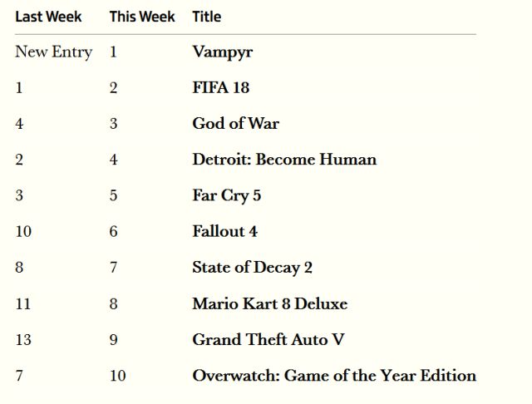The height and width of the screenshot is (404, 532).
Task: Click this week's rank 1 cell
Action: click(113, 52)
